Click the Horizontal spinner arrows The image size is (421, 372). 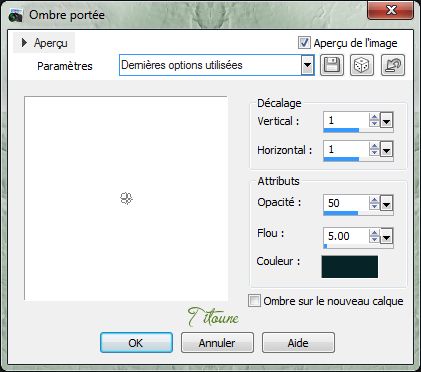[374, 149]
